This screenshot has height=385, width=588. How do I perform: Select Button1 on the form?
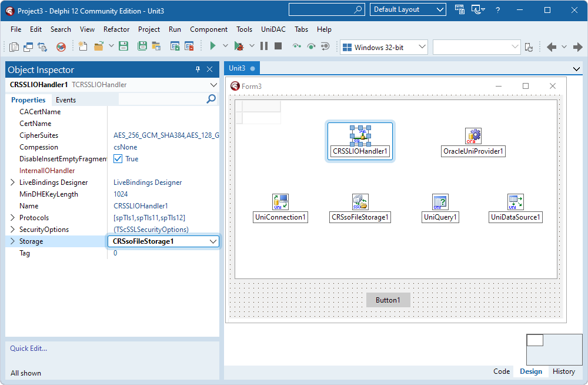(387, 300)
